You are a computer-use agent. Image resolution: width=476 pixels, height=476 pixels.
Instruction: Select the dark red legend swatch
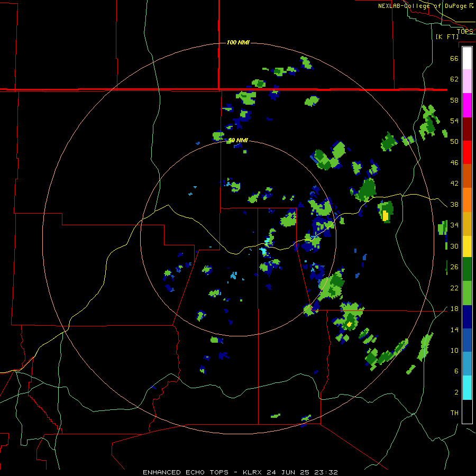pos(467,129)
